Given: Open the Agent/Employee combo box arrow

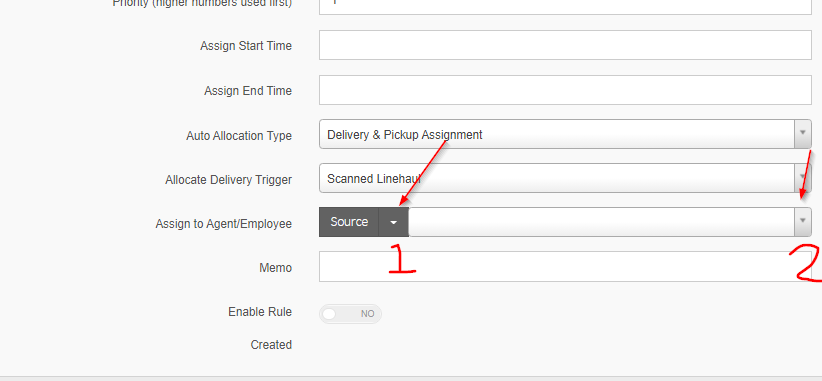Looking at the screenshot, I should [x=803, y=222].
